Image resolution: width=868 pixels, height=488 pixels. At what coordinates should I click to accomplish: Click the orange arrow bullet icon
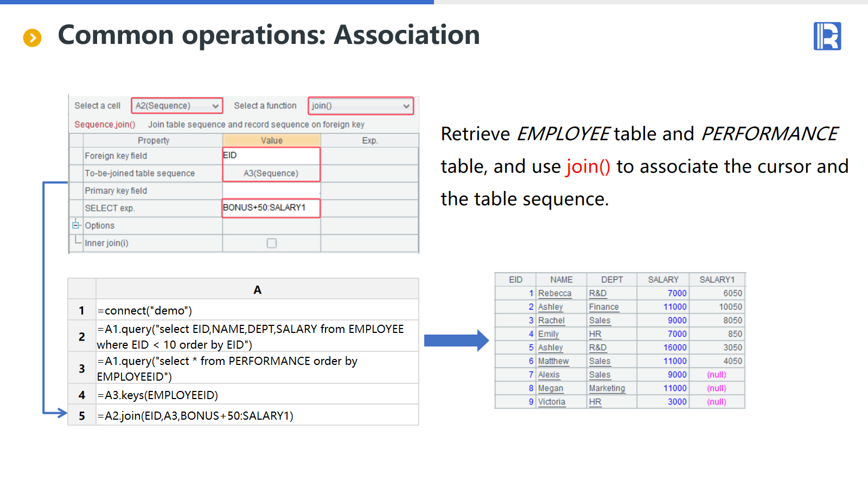coord(32,37)
